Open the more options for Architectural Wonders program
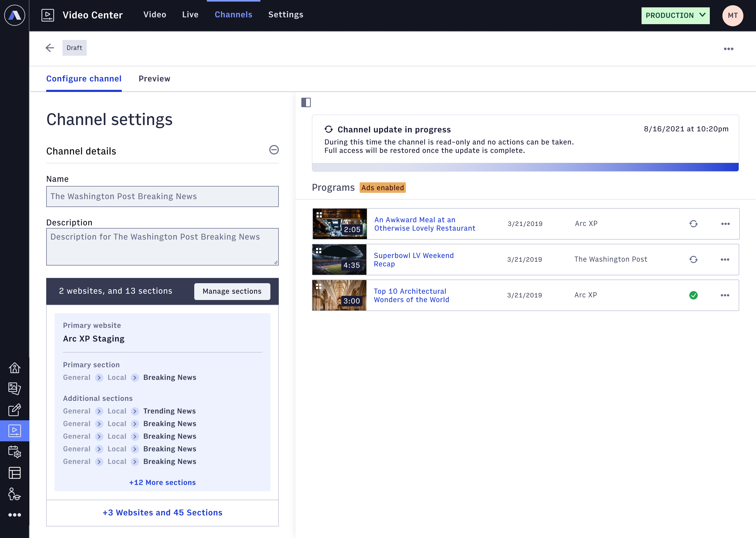 725,295
